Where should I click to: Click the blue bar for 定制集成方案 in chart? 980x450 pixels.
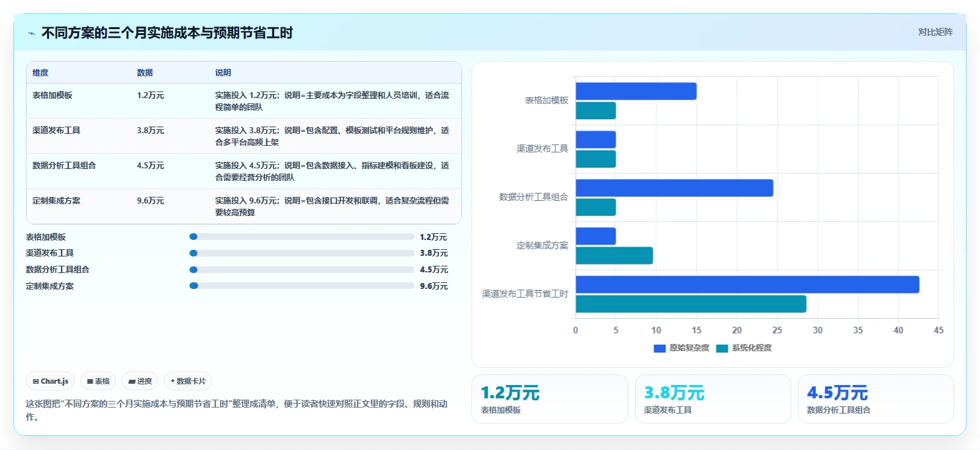595,237
